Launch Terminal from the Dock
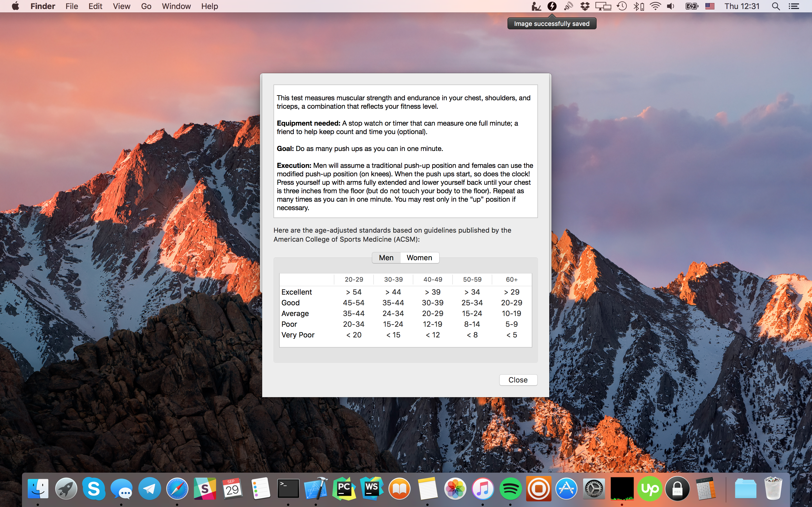This screenshot has width=812, height=507. pyautogui.click(x=288, y=489)
